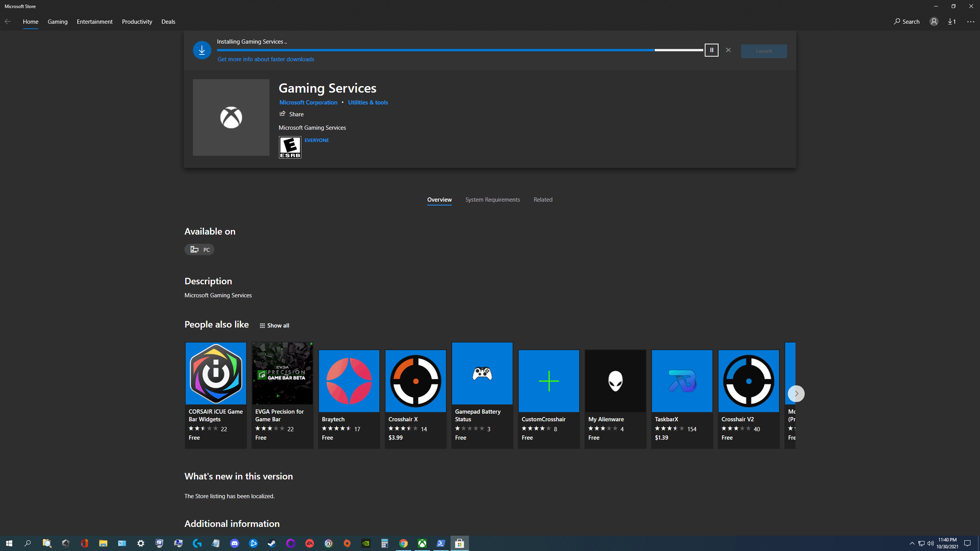Select the Crosshair V2 app icon
The width and height of the screenshot is (980, 551).
point(748,381)
